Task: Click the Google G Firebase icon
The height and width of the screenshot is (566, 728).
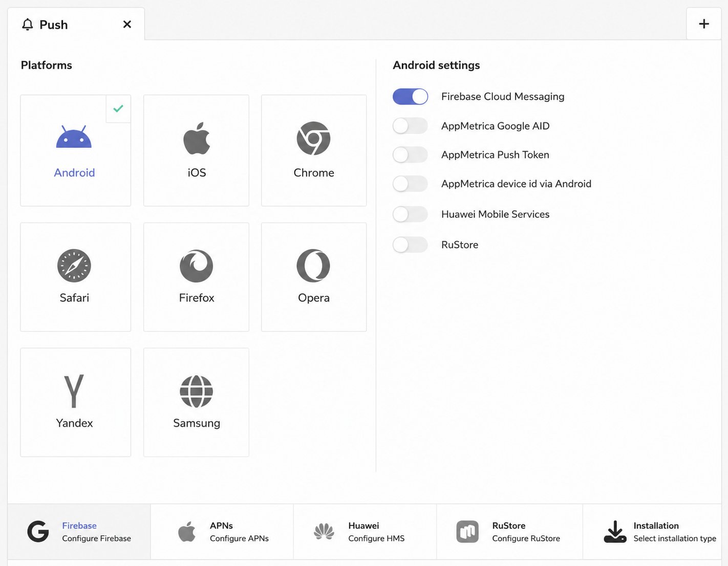Action: click(38, 532)
